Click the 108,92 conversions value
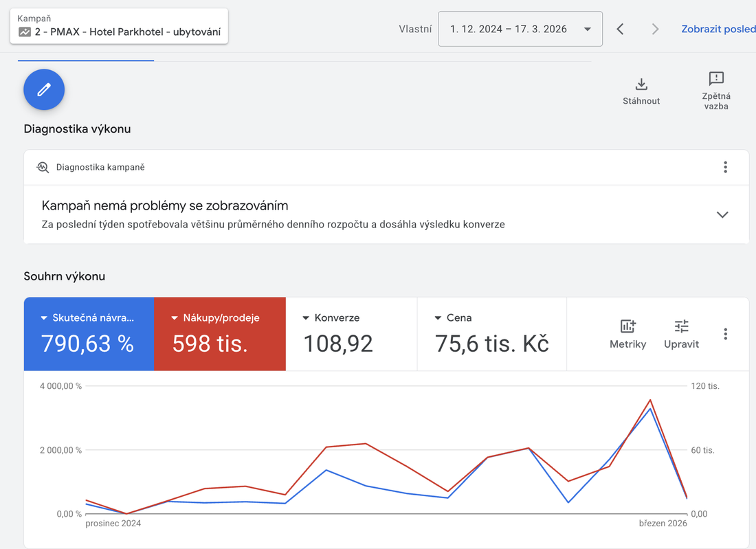 tap(338, 344)
